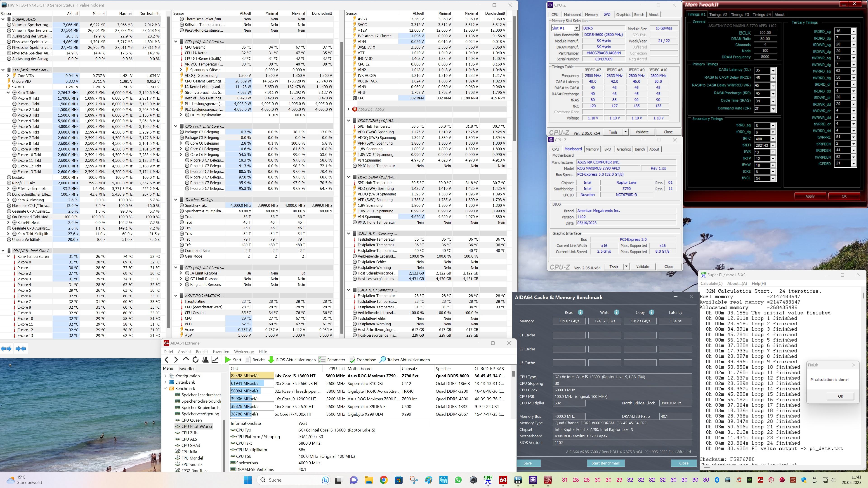Image resolution: width=868 pixels, height=488 pixels.
Task: Switch to Timings #2 tab in MemTweakIt
Action: pyautogui.click(x=718, y=14)
